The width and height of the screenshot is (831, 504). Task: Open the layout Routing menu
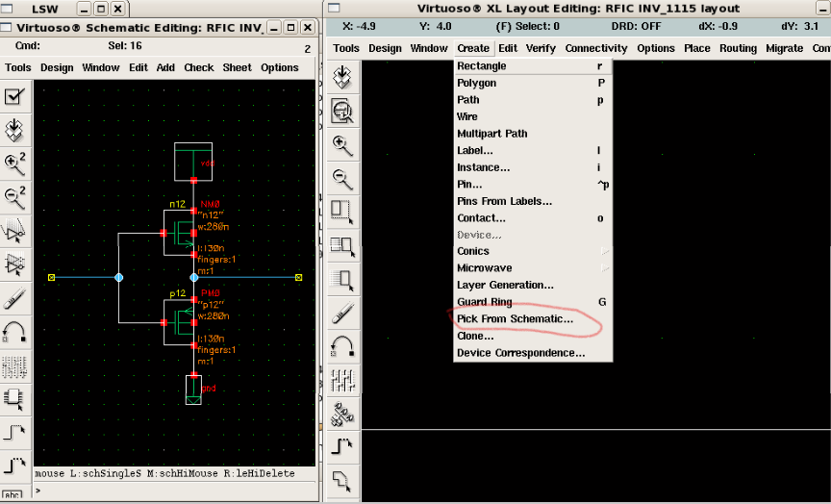pos(738,48)
